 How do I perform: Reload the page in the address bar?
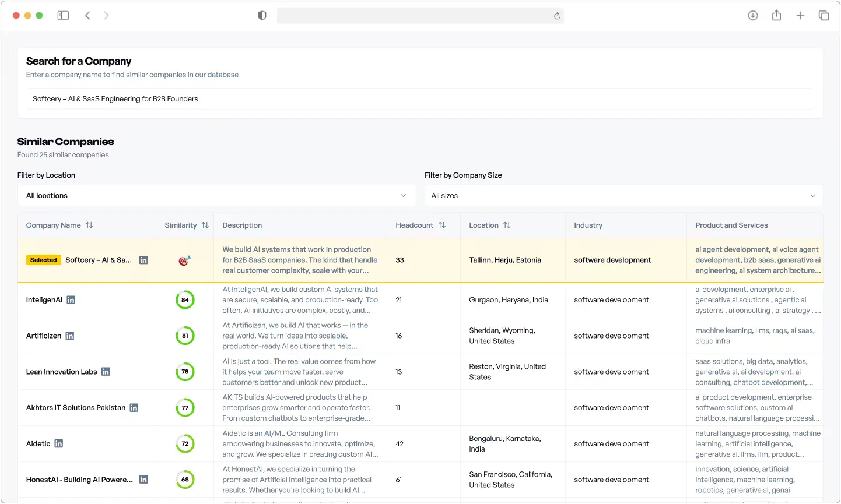click(557, 16)
